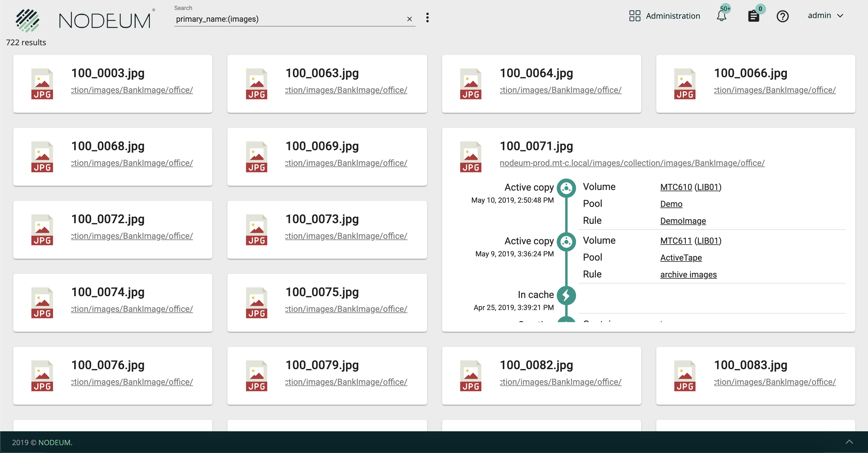Open the task clipboard icon
Viewport: 868px width, 453px height.
pos(753,16)
